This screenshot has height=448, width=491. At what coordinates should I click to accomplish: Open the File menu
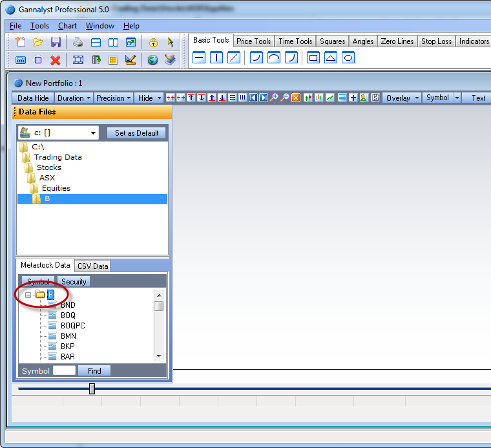16,26
